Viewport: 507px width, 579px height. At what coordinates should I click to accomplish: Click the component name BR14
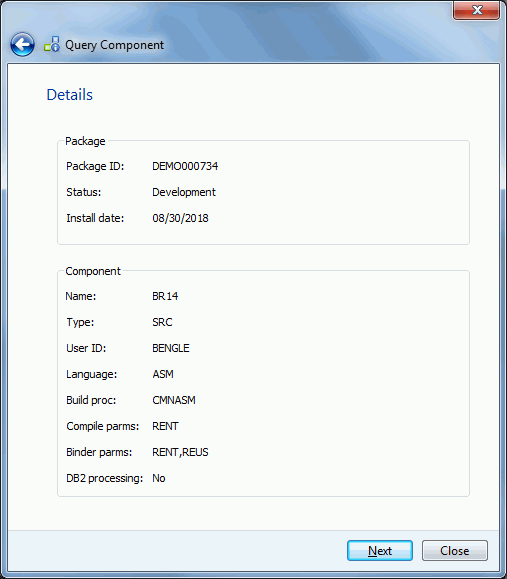point(165,296)
